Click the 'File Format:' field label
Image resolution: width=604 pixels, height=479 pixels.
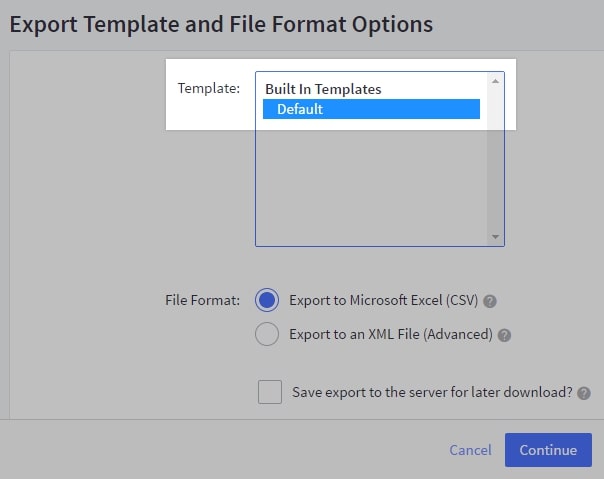(x=202, y=299)
